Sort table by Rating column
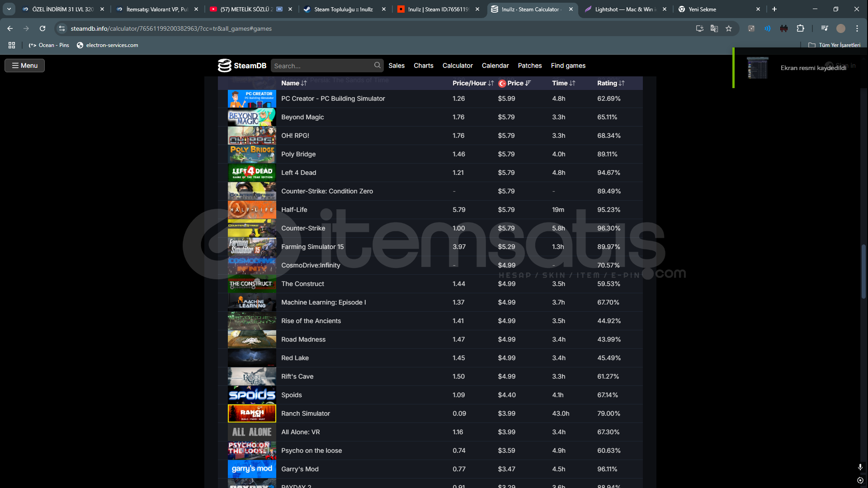This screenshot has height=488, width=868. [x=611, y=83]
